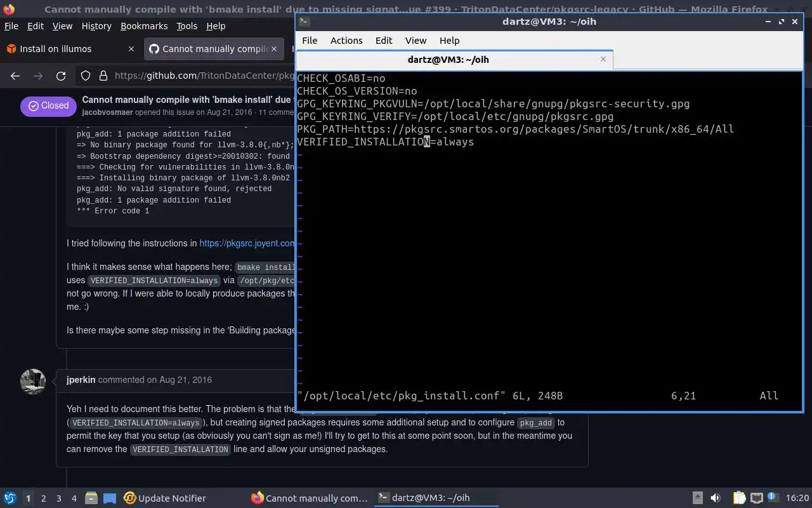812x508 pixels.
Task: Click the Firefox logo in title bar
Action: (x=8, y=9)
